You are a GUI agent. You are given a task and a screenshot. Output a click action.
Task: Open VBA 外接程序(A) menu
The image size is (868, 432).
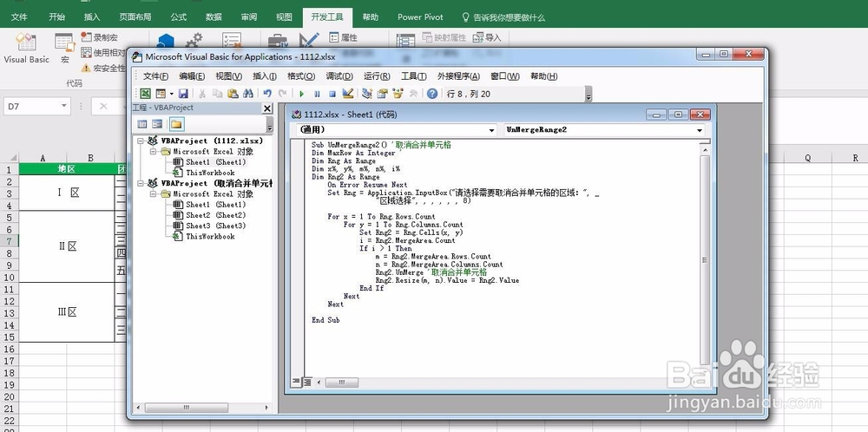(458, 76)
